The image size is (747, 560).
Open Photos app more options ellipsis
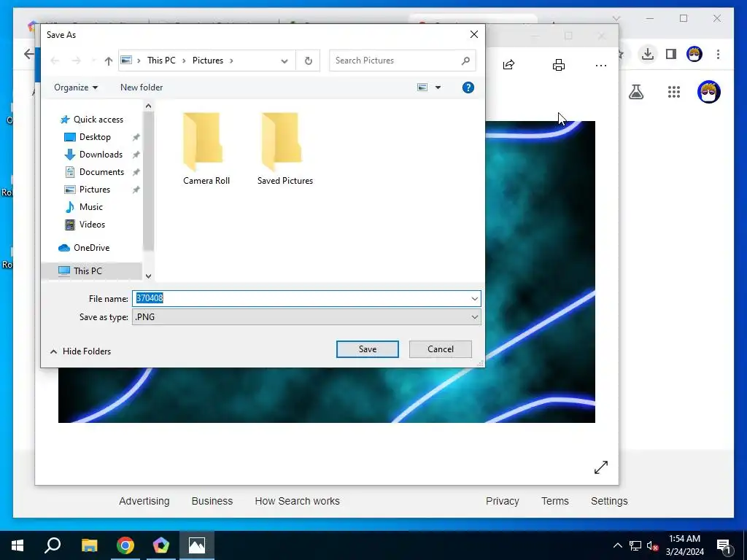click(601, 65)
